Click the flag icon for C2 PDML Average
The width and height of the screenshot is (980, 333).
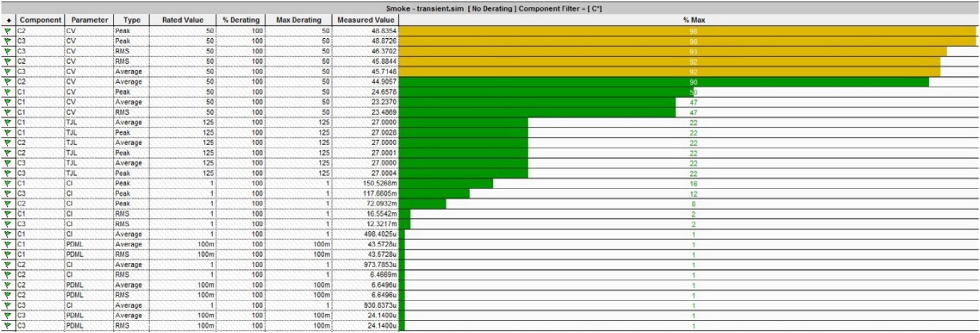[x=8, y=285]
